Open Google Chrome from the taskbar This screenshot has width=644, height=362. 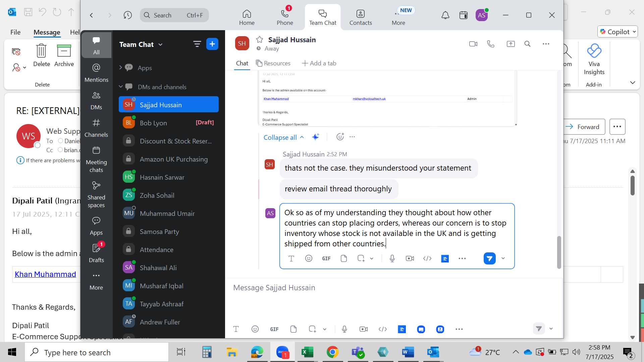click(332, 352)
